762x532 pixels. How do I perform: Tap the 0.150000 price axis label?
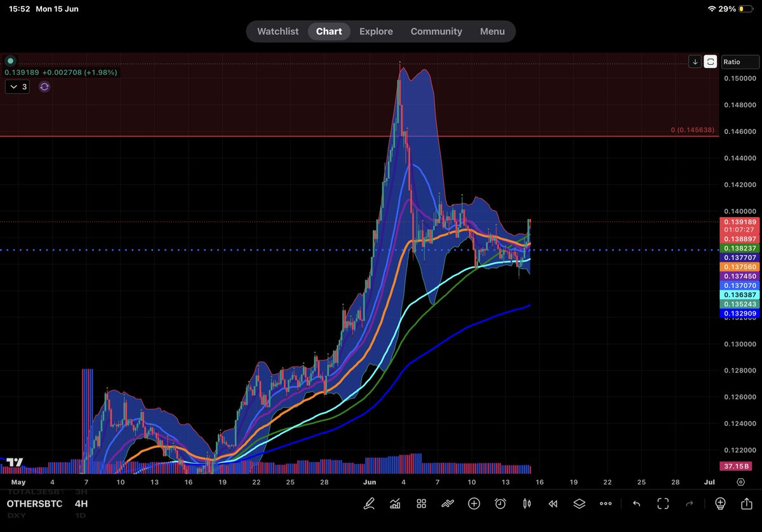(740, 78)
